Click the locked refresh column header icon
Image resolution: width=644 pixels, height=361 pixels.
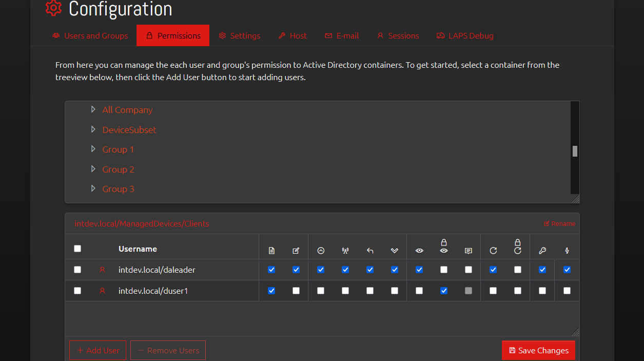pos(518,246)
